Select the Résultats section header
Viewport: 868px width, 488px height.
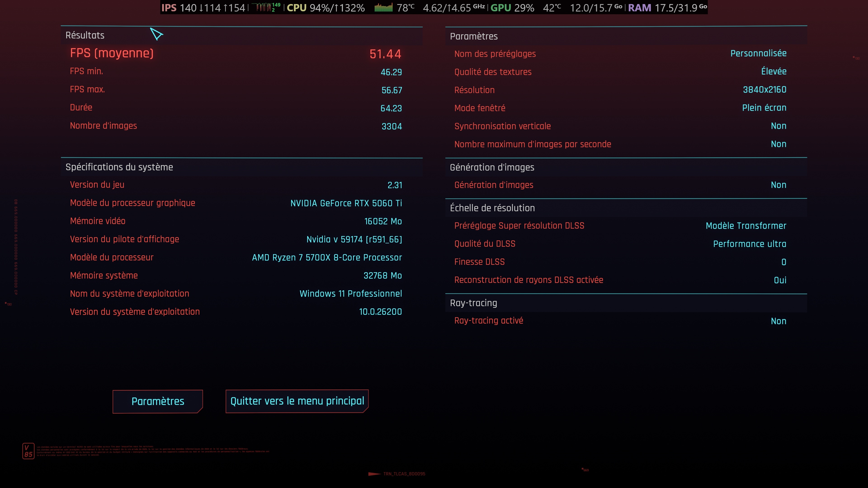pos(85,35)
